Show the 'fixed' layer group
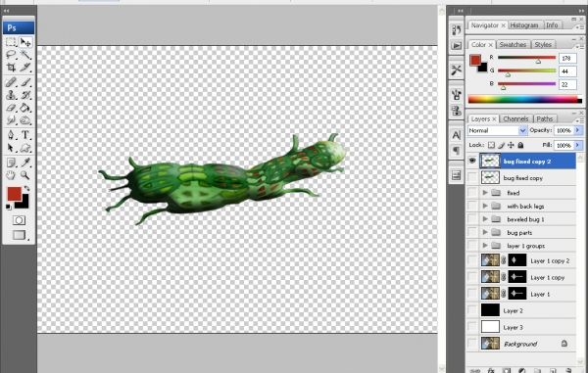 [472, 193]
